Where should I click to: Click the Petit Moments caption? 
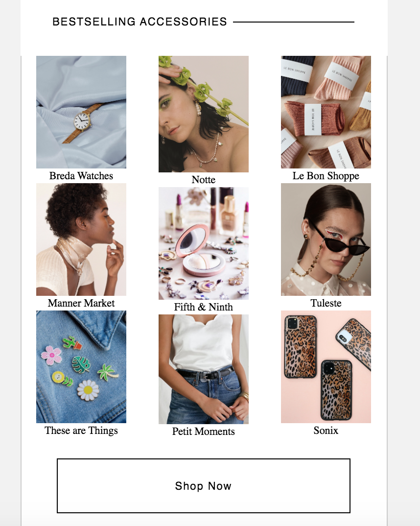pos(204,431)
